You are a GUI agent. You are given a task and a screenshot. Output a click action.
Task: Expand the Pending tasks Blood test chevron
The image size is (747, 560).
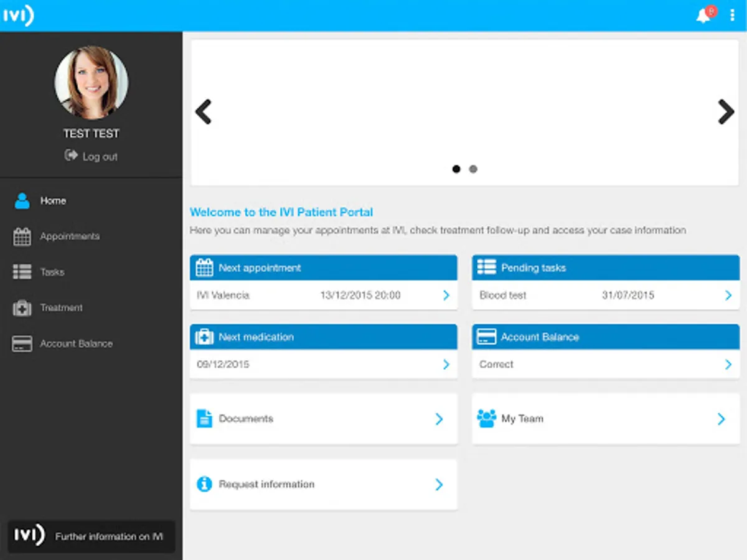tap(728, 295)
